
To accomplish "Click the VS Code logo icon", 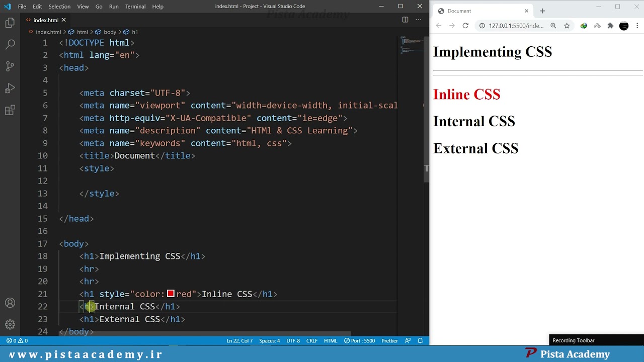I will pyautogui.click(x=7, y=7).
